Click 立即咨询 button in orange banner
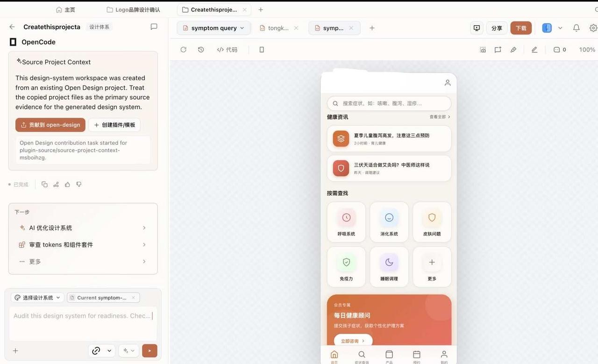This screenshot has width=598, height=364. [353, 341]
